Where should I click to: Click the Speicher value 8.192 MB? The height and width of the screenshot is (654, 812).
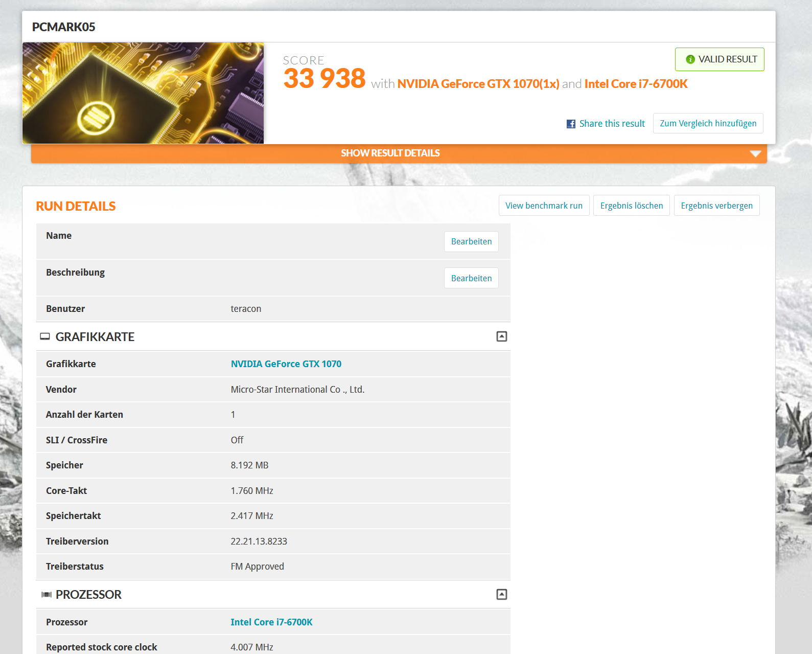pos(249,465)
